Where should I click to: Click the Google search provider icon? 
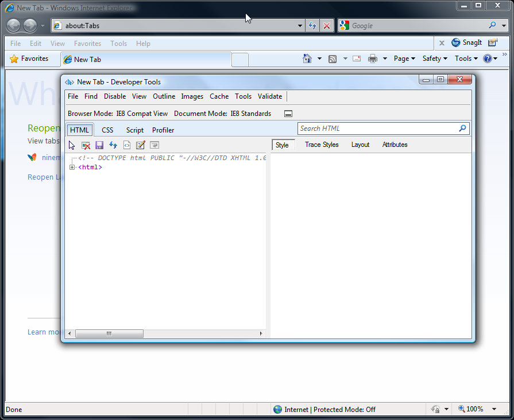[344, 26]
